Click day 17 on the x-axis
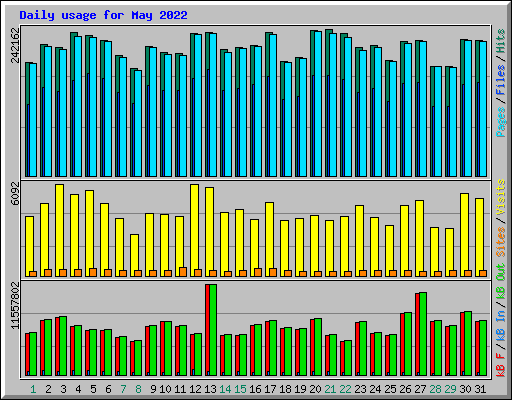The width and height of the screenshot is (512, 400). 270,389
